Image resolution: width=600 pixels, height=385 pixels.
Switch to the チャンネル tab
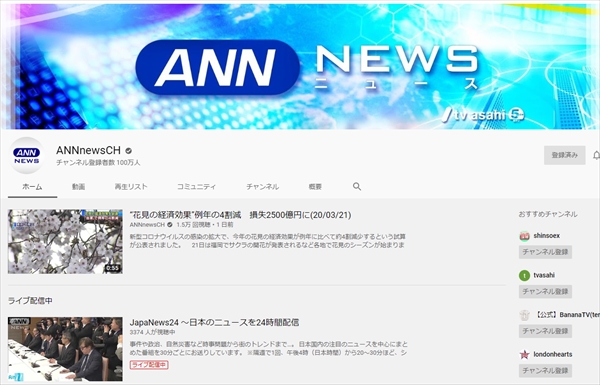click(262, 187)
